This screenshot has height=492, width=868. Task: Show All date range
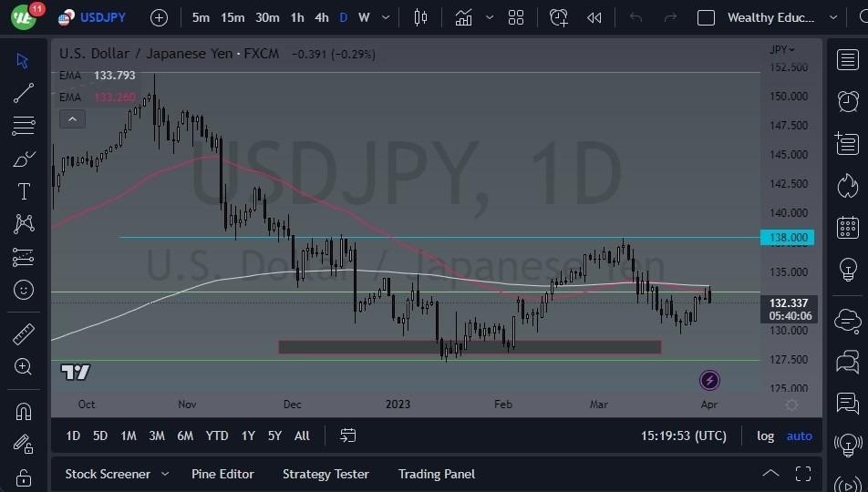pos(302,436)
